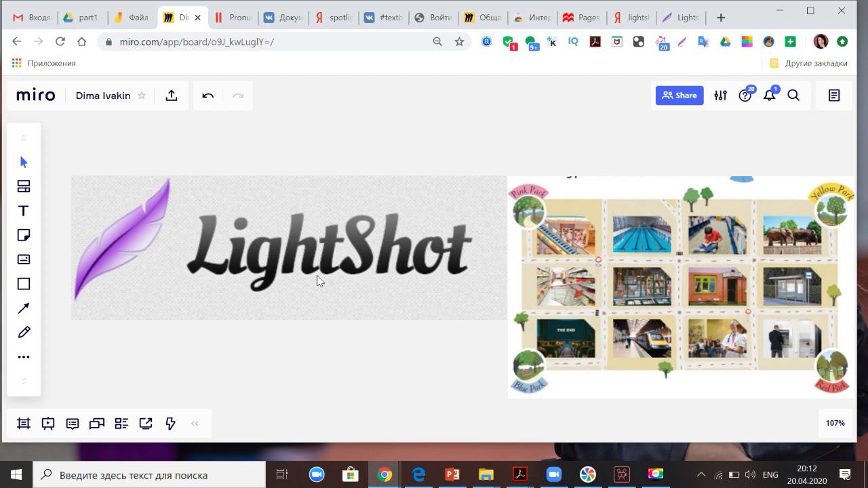Select the parks map image on canvas
Screen dimensions: 868x488
pyautogui.click(x=682, y=287)
